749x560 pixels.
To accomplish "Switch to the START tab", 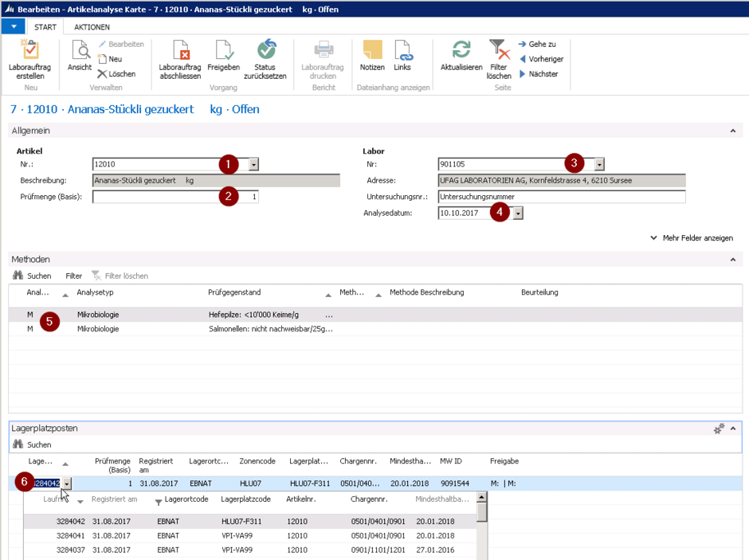I will tap(45, 27).
